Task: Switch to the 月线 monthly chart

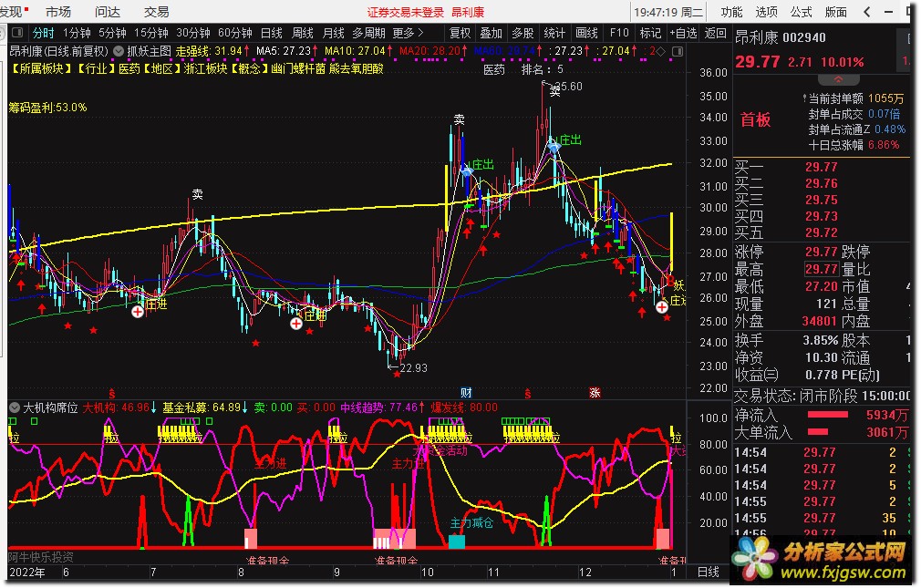Action: [x=334, y=33]
